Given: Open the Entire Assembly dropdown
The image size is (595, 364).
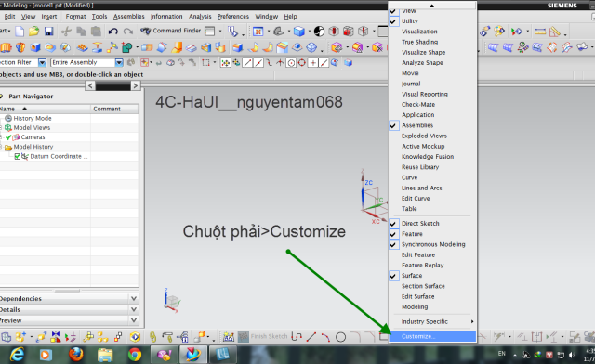Looking at the screenshot, I should click(x=119, y=62).
